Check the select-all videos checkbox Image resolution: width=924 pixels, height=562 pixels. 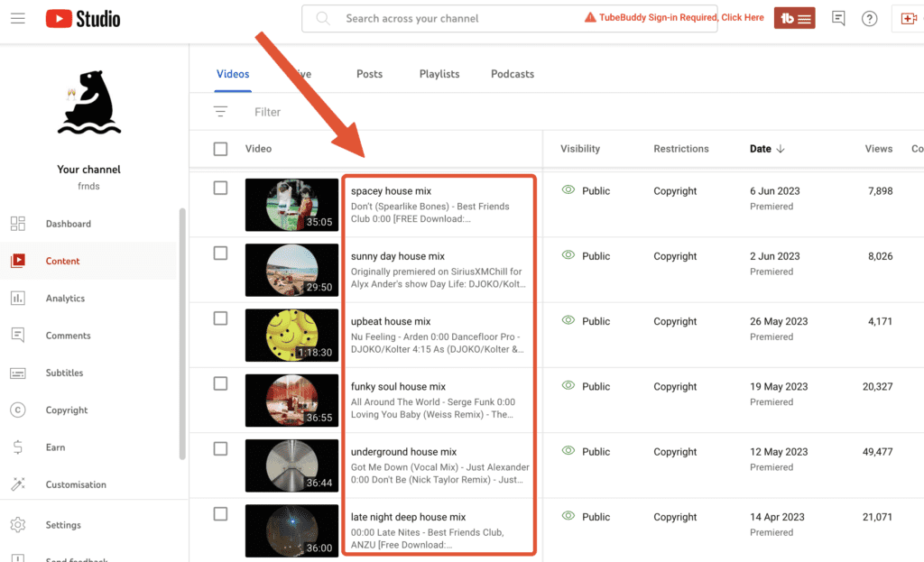220,149
